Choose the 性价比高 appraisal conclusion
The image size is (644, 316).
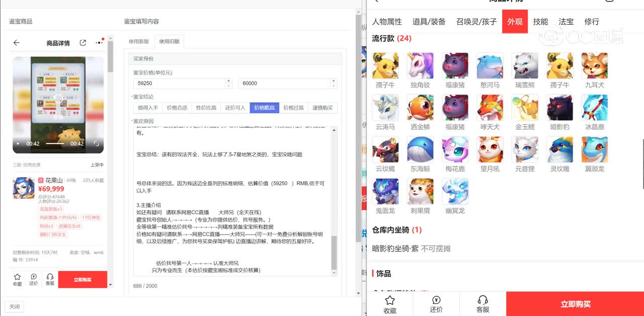click(206, 108)
